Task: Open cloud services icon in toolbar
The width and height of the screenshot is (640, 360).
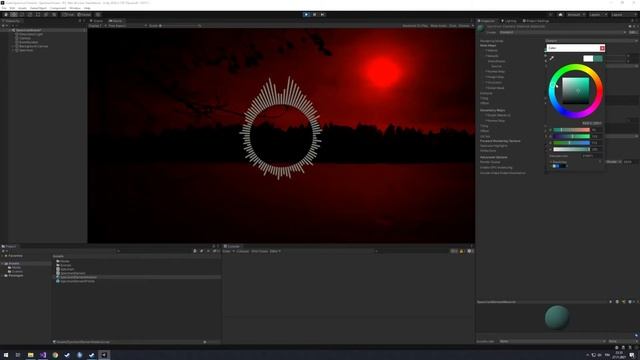Action: pyautogui.click(x=560, y=15)
